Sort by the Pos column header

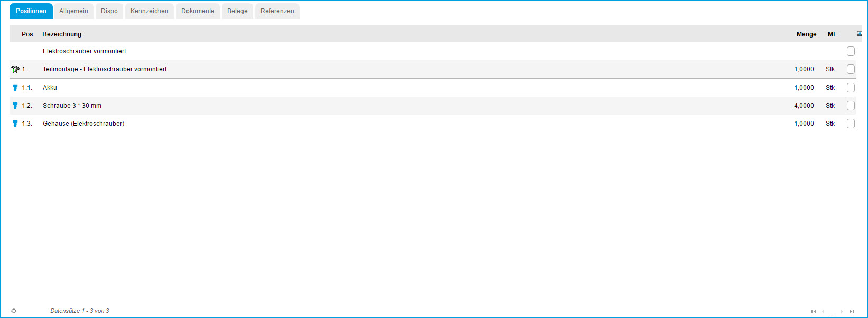click(x=27, y=34)
